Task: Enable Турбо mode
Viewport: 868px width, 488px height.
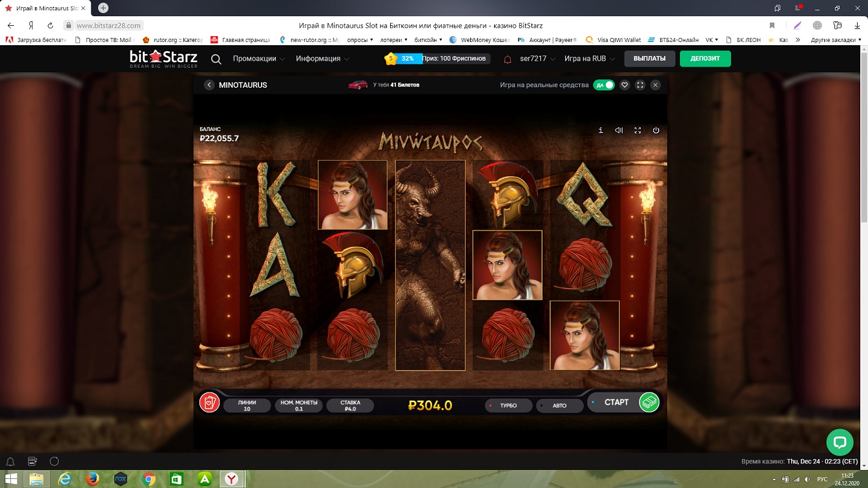Action: [x=508, y=405]
